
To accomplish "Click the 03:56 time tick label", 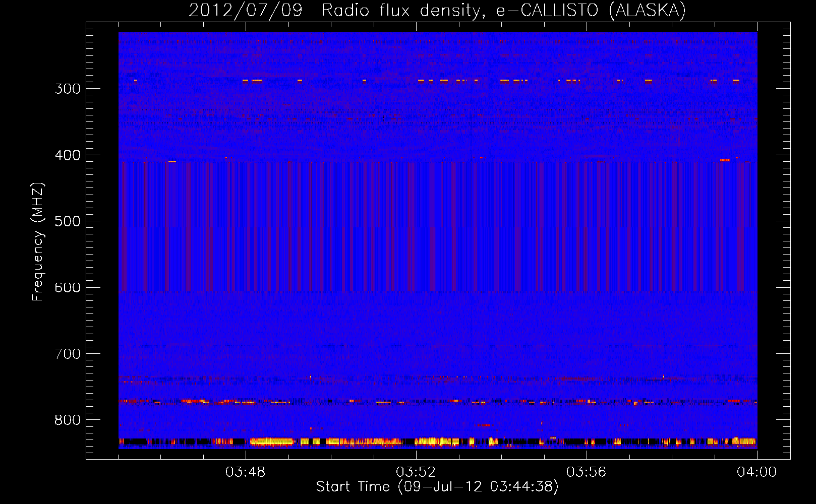I will pyautogui.click(x=587, y=472).
